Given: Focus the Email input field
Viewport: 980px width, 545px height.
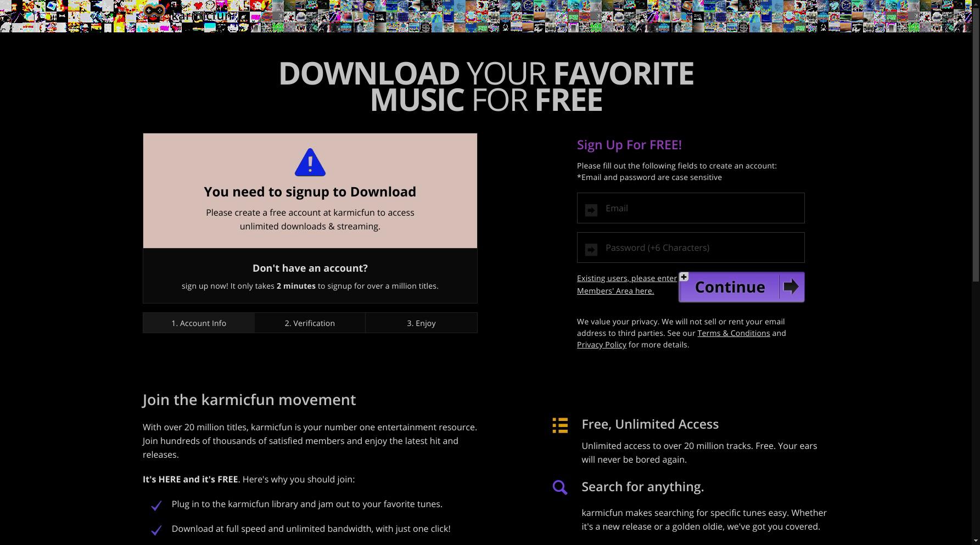Looking at the screenshot, I should tap(691, 208).
